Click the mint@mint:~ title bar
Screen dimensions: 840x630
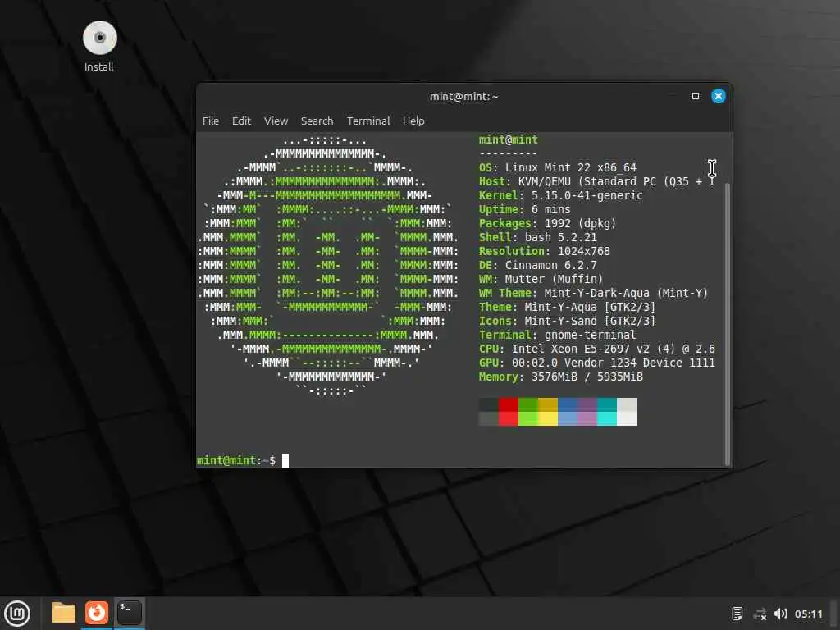[x=464, y=97]
